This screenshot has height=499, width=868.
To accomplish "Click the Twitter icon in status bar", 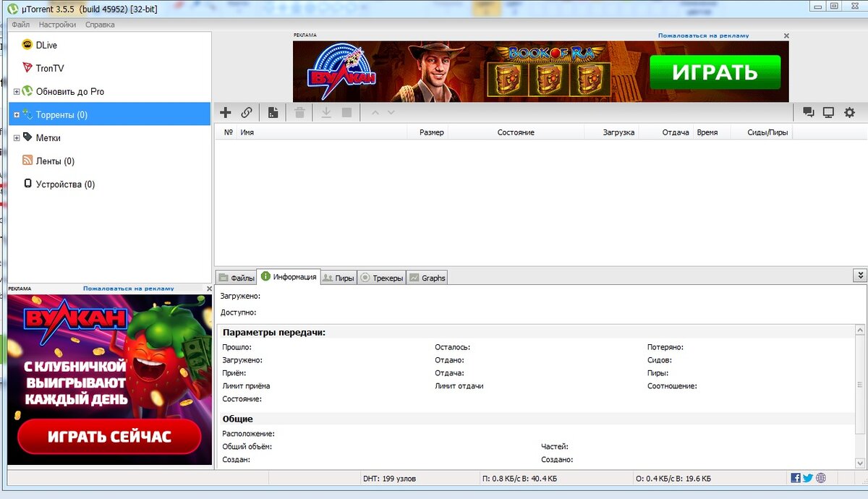I will click(x=808, y=478).
